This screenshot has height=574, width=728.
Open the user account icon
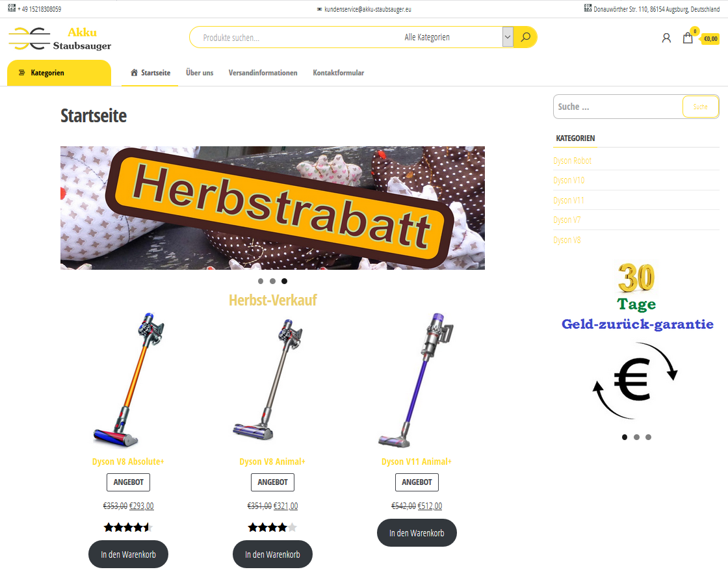coord(666,38)
